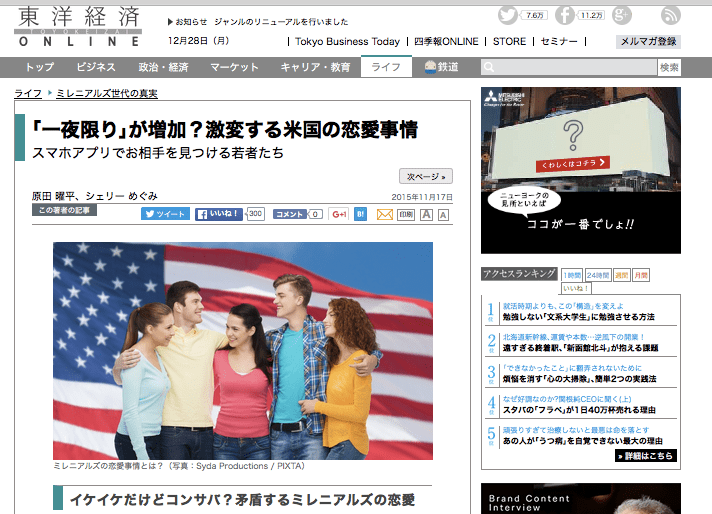Open the ビジネス navigation menu
The image size is (712, 514).
94,67
